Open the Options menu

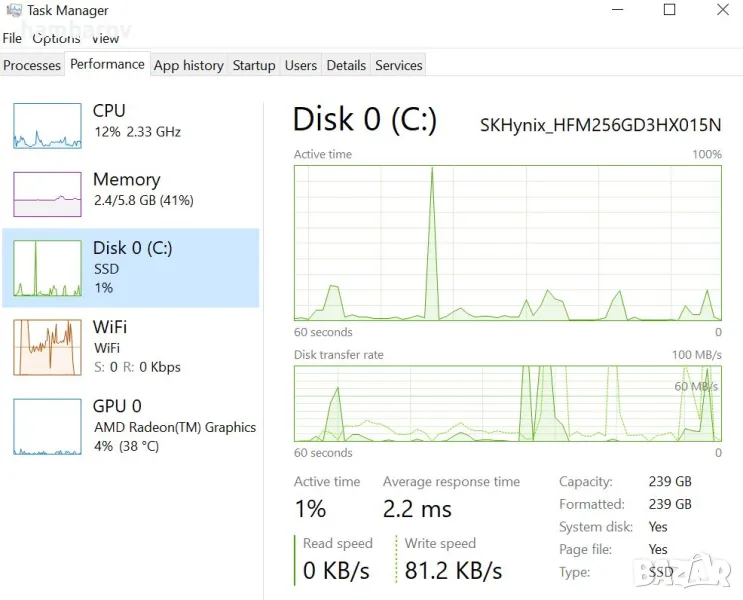pos(56,38)
